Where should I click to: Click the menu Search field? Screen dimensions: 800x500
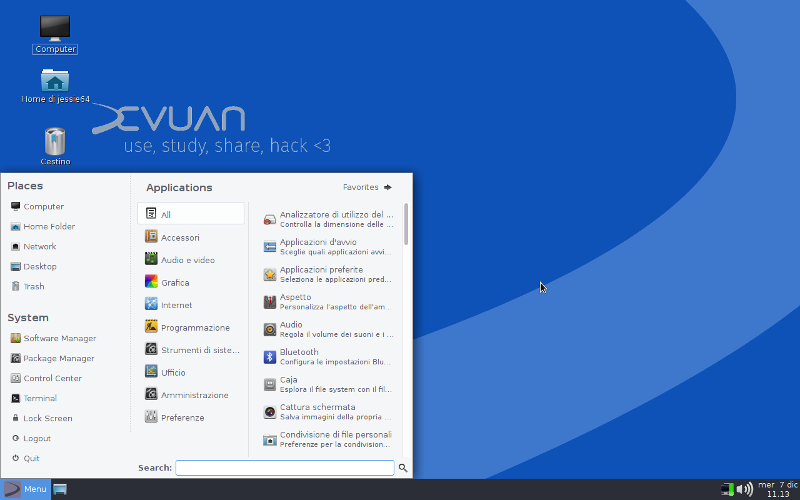coord(285,468)
